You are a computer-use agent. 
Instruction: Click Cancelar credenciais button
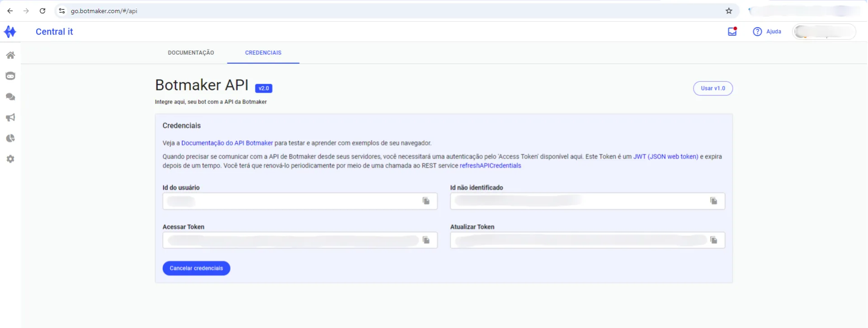pyautogui.click(x=196, y=268)
